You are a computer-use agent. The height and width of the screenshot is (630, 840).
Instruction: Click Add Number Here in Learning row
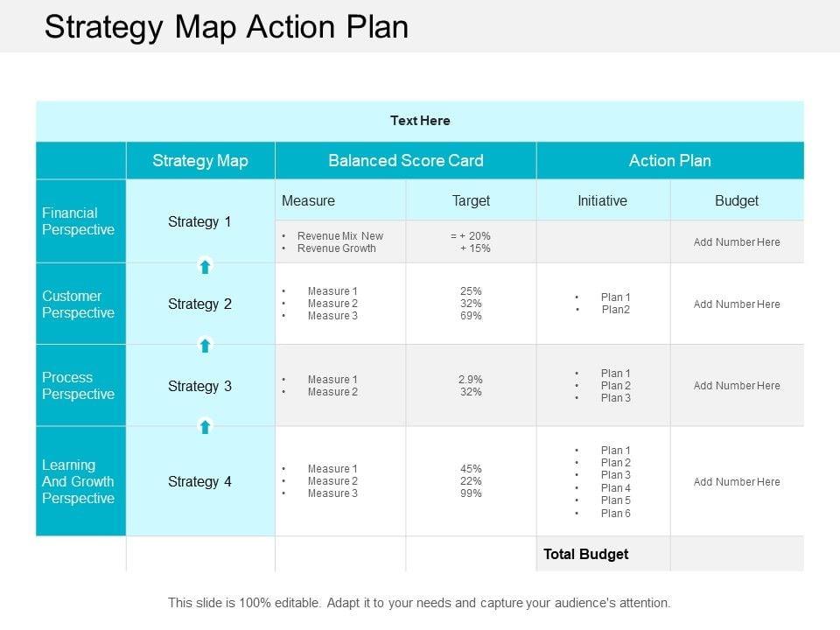(737, 482)
